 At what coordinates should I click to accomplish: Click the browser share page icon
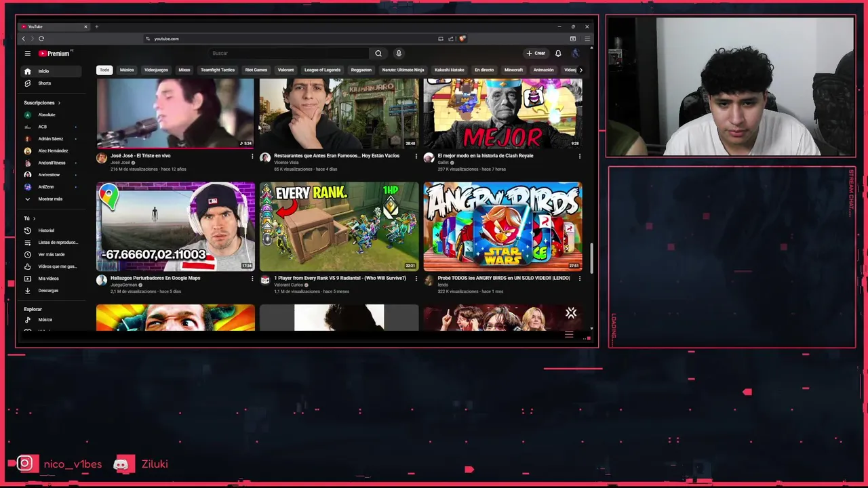point(450,39)
